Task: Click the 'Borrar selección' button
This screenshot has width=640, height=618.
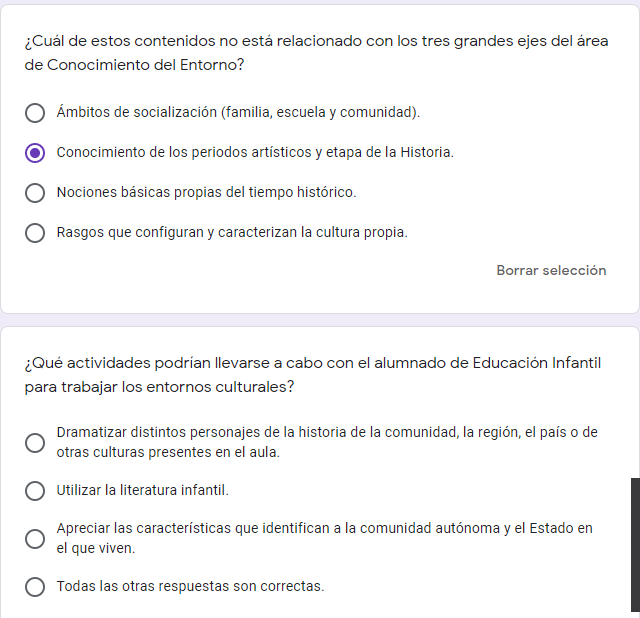Action: (x=551, y=270)
